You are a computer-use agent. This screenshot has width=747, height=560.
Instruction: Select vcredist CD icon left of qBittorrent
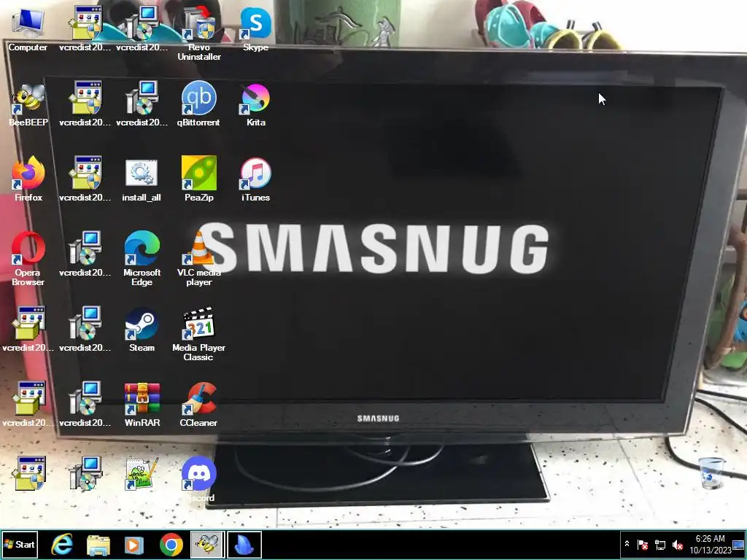(142, 105)
